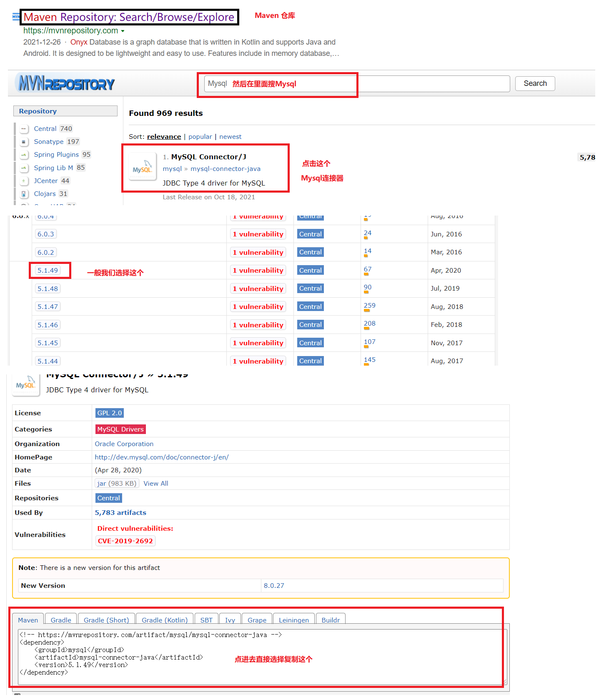This screenshot has width=609, height=700.
Task: Switch to the Ivy tab
Action: click(x=230, y=620)
